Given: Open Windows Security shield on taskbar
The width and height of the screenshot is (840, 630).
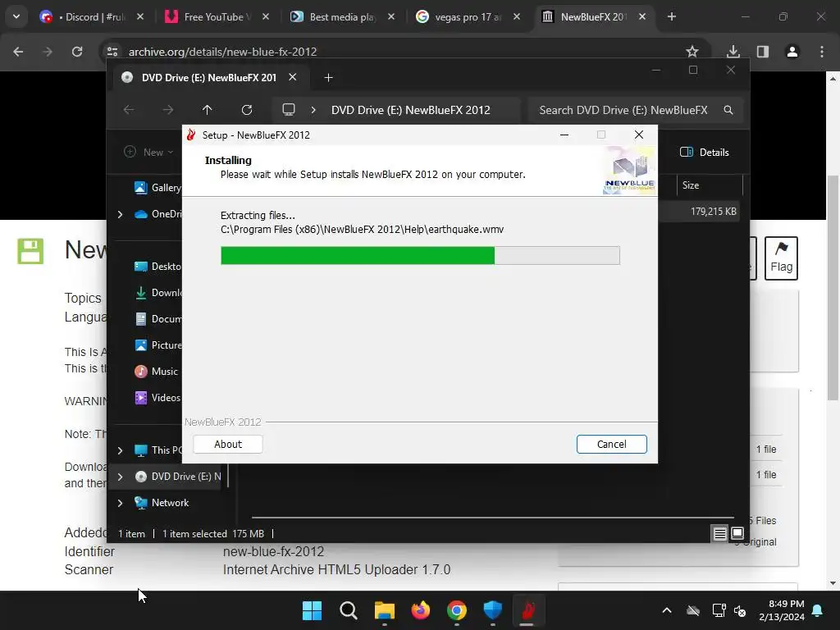Looking at the screenshot, I should coord(492,610).
